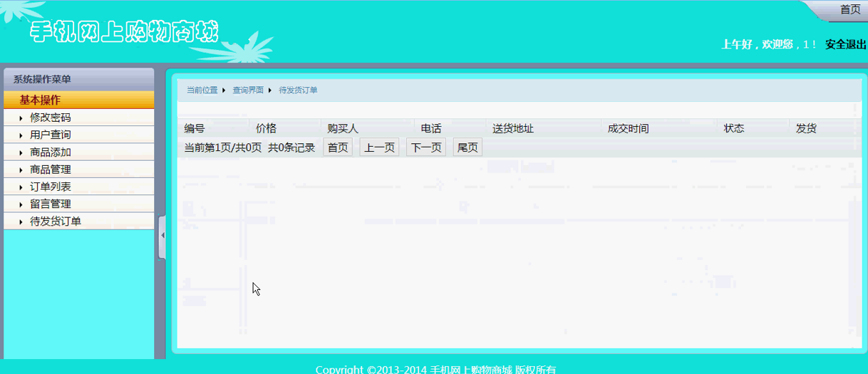The width and height of the screenshot is (868, 374).
Task: Click the arrow bullet beside 修改密码
Action: (21, 118)
